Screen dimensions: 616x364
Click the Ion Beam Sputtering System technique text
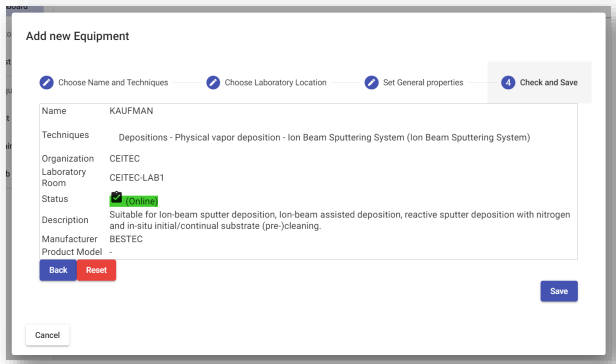(324, 137)
